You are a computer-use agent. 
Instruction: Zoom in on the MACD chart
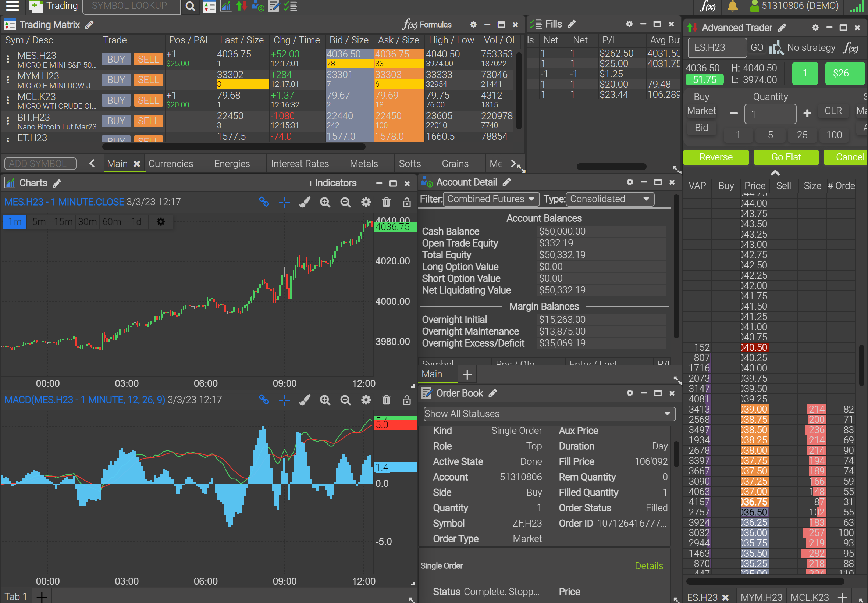tap(325, 400)
